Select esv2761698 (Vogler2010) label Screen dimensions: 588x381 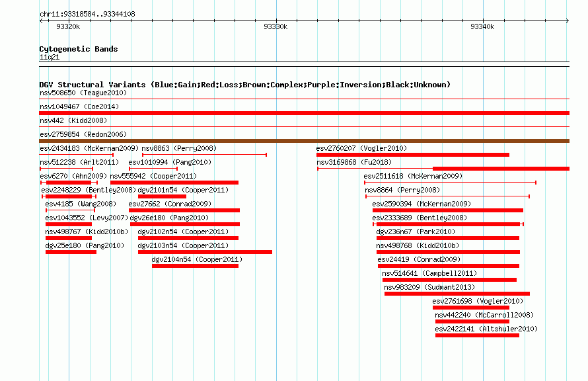pos(478,301)
